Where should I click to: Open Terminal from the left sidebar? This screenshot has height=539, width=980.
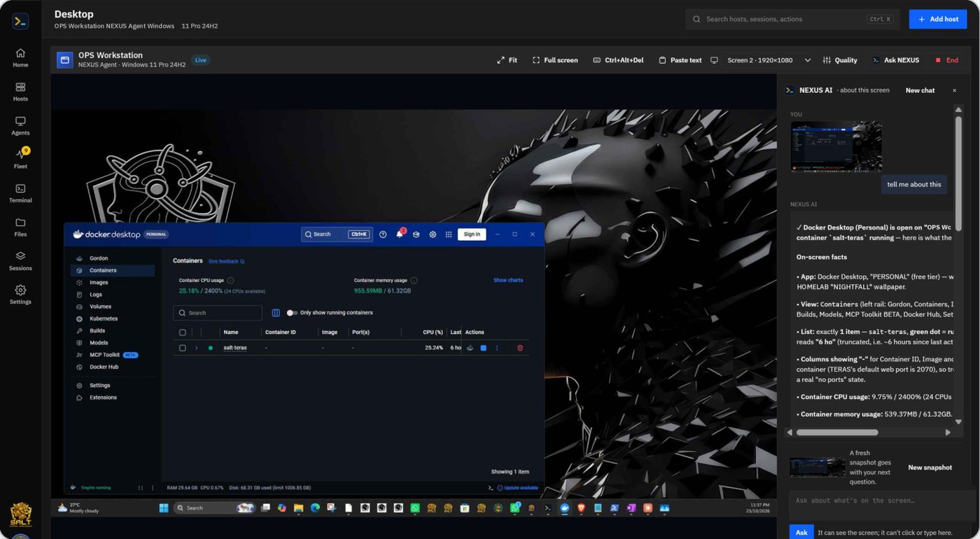[20, 192]
